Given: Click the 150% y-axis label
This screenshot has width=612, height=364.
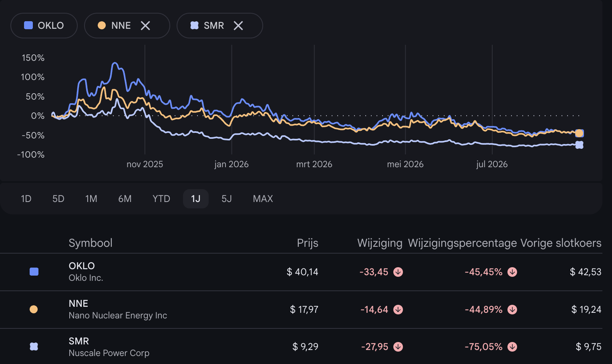Looking at the screenshot, I should click(33, 58).
